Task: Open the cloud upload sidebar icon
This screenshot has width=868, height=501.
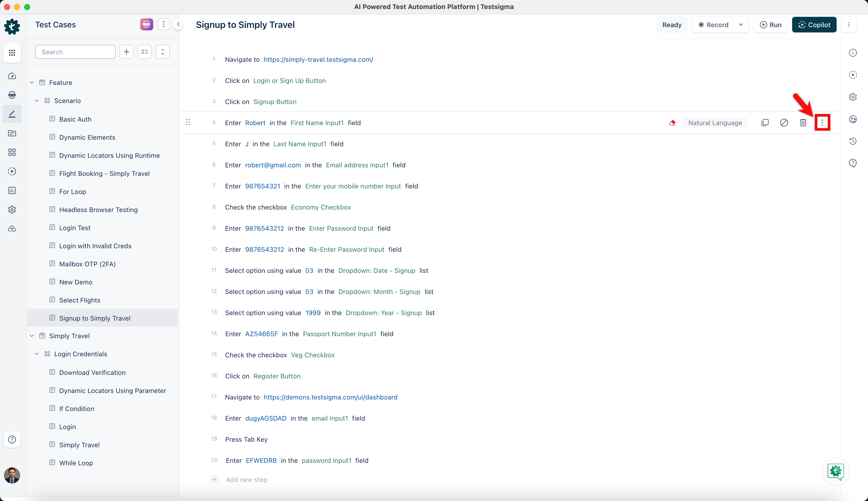Action: (x=12, y=228)
